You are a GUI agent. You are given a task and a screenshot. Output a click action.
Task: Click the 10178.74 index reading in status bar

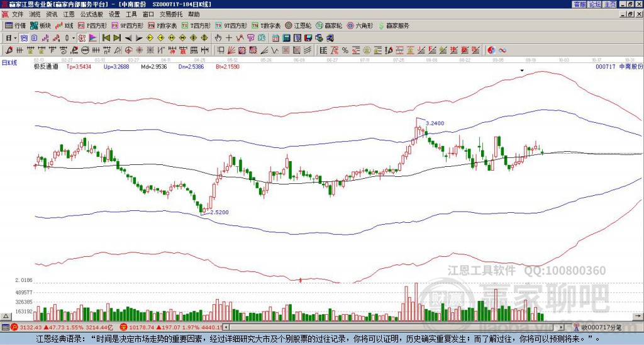point(140,327)
